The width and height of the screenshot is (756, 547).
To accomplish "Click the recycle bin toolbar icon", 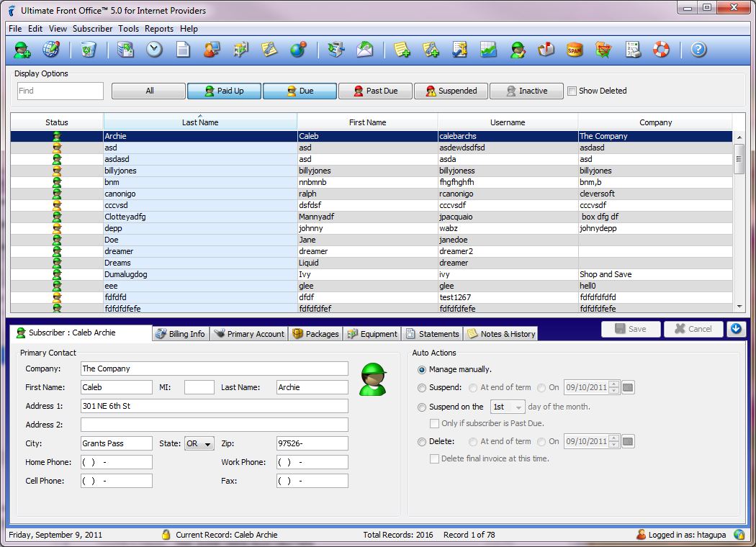I will coord(89,50).
